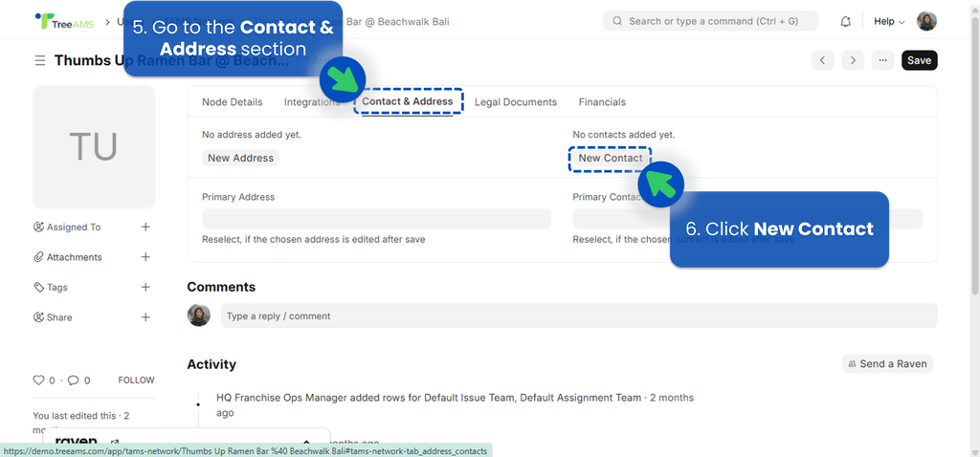This screenshot has width=980, height=457.
Task: Go to the next record arrow
Action: coord(852,60)
